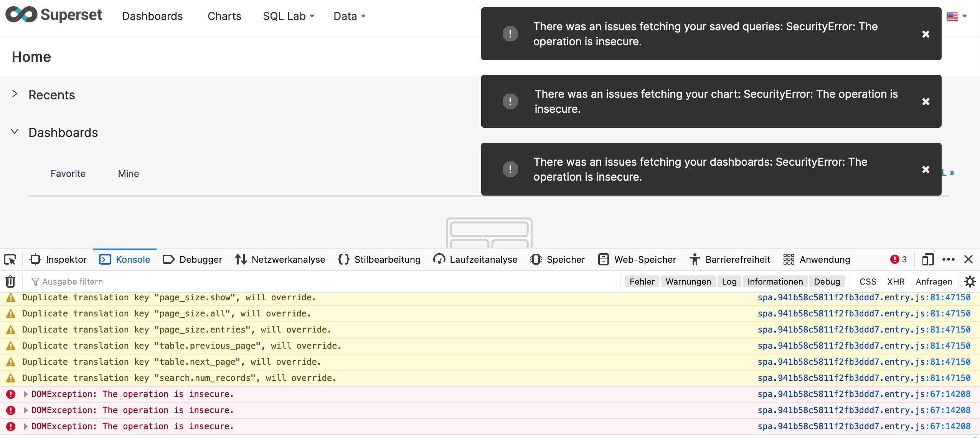Click the Superset logo
This screenshot has width=980, height=438.
click(54, 15)
